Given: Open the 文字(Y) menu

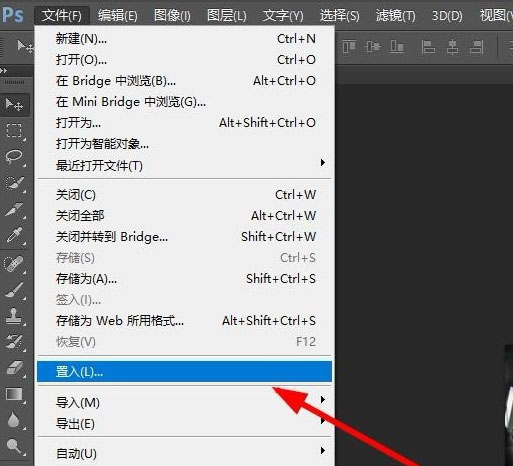Looking at the screenshot, I should click(283, 15).
